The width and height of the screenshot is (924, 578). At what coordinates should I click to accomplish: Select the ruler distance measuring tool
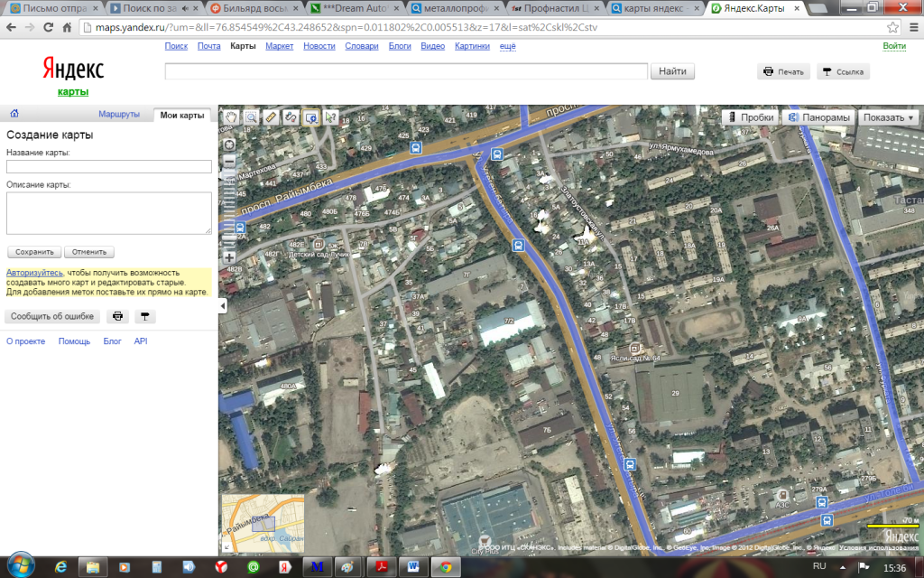click(x=271, y=117)
